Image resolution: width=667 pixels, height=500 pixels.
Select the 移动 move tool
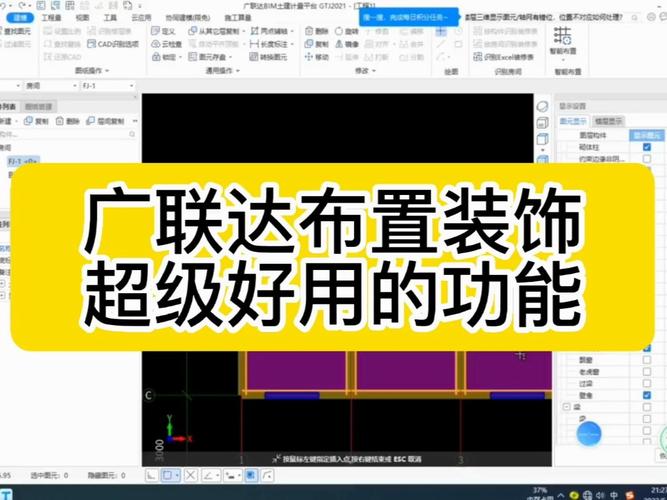point(316,57)
